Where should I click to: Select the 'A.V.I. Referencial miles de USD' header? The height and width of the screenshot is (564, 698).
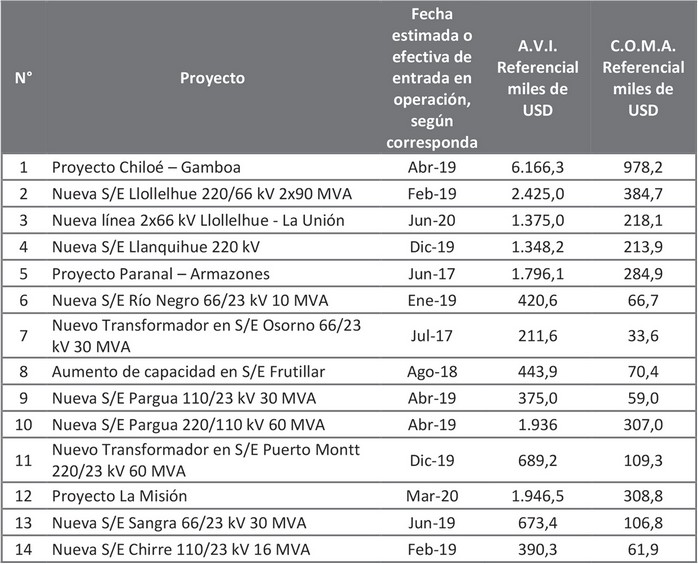(x=538, y=78)
